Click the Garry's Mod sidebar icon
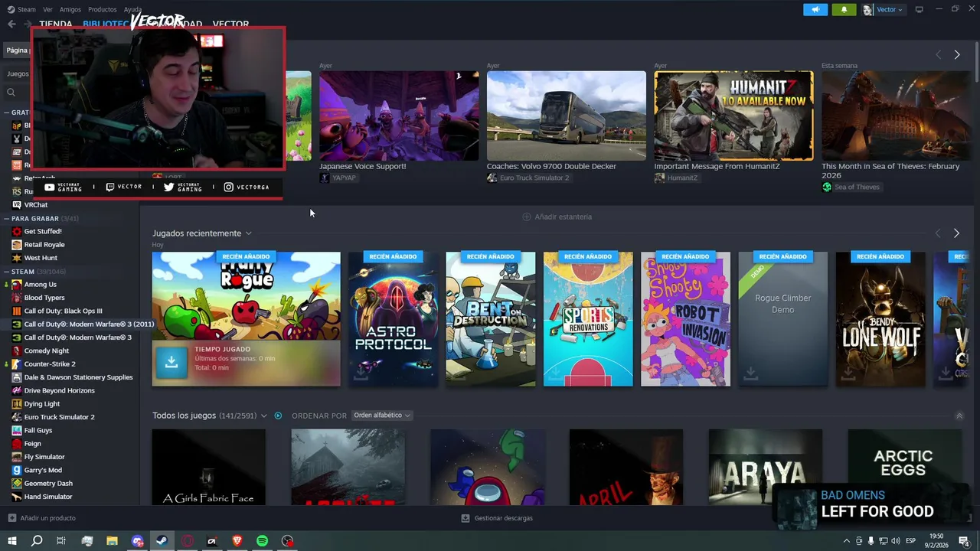This screenshot has height=551, width=980. [17, 470]
